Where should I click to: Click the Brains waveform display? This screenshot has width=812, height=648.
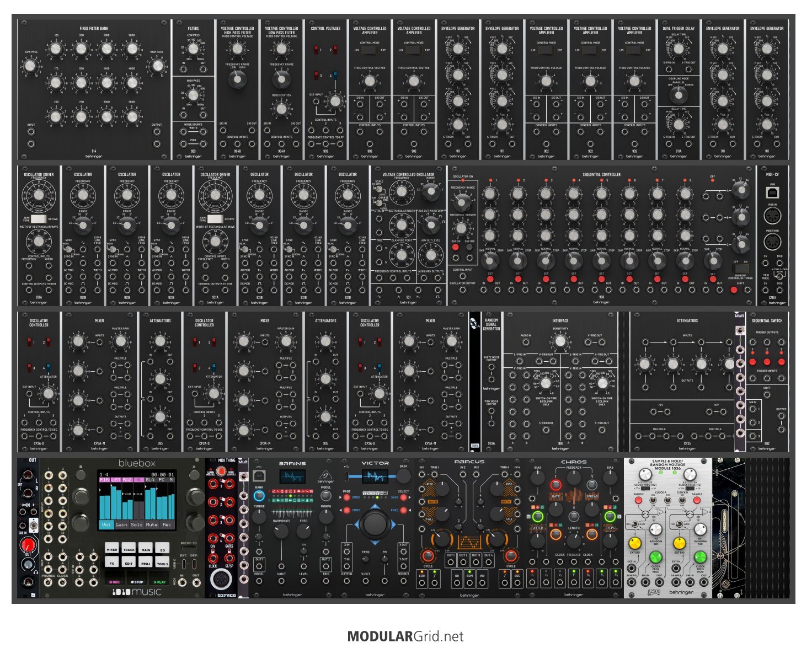coord(293,476)
